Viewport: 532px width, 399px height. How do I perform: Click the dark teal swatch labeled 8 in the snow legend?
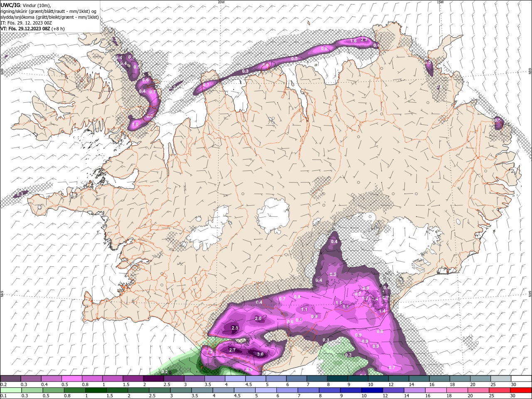tap(337, 378)
